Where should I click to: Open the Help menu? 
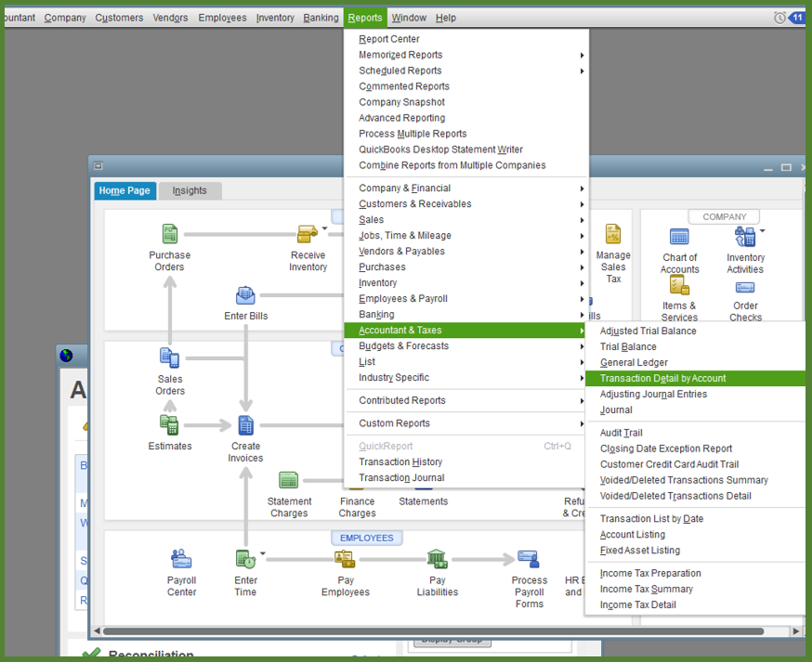(x=445, y=18)
